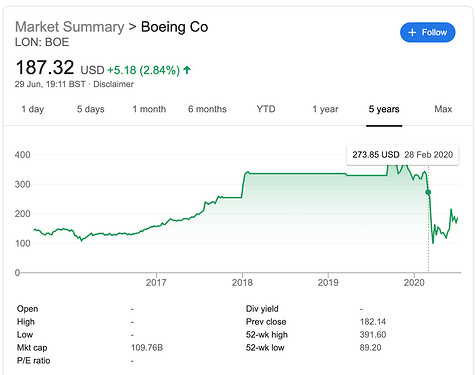Image resolution: width=475 pixels, height=375 pixels.
Task: Choose the 1 year range tab
Action: coord(325,109)
